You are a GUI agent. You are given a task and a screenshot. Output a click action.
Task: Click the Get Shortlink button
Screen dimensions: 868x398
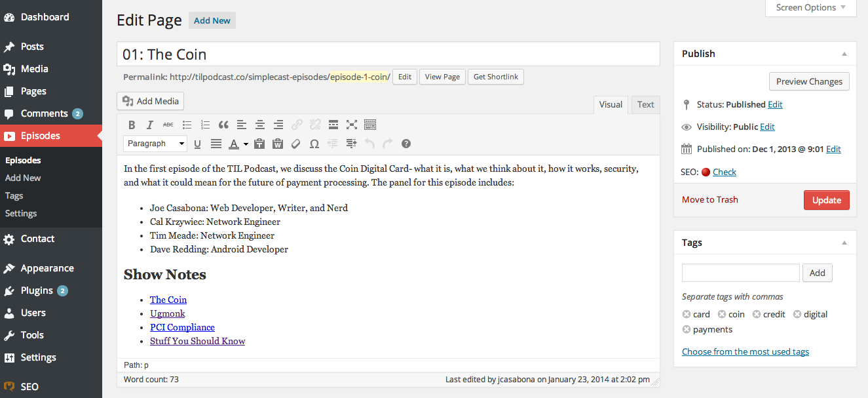[x=496, y=77]
